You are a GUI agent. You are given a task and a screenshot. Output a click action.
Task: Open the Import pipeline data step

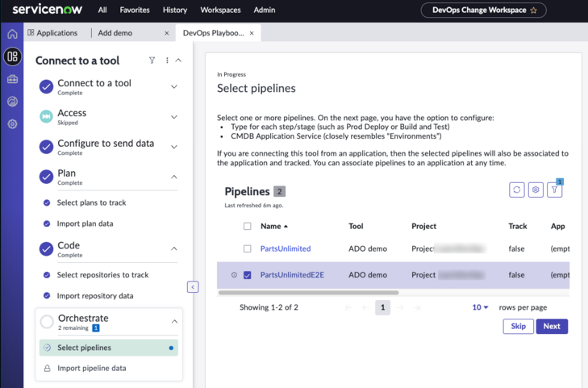tap(91, 369)
